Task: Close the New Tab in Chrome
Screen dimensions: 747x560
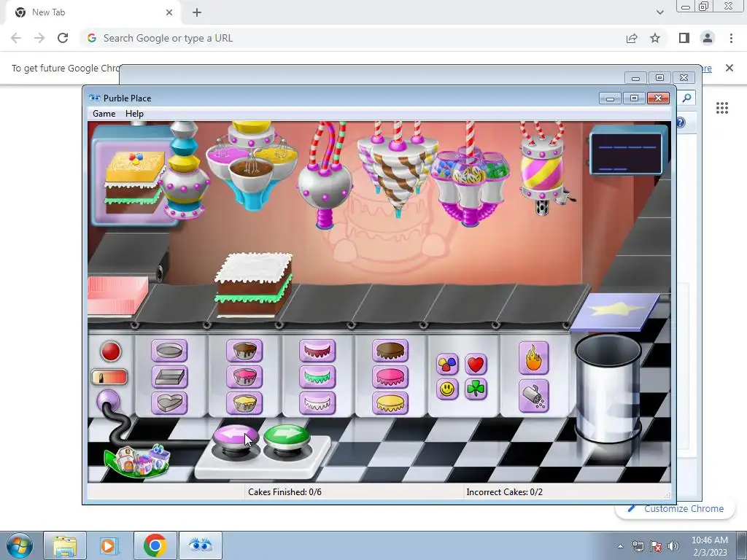Action: pos(169,12)
